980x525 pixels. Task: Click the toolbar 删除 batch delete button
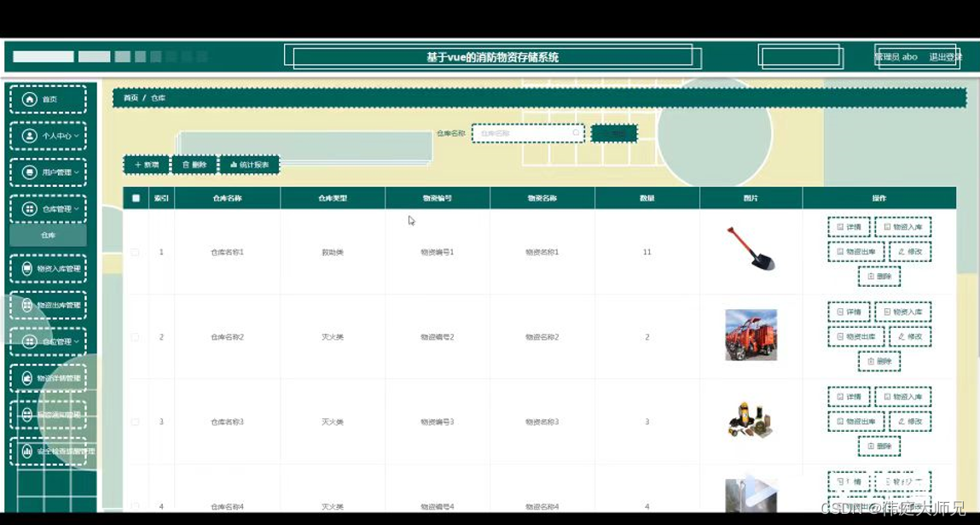[194, 165]
